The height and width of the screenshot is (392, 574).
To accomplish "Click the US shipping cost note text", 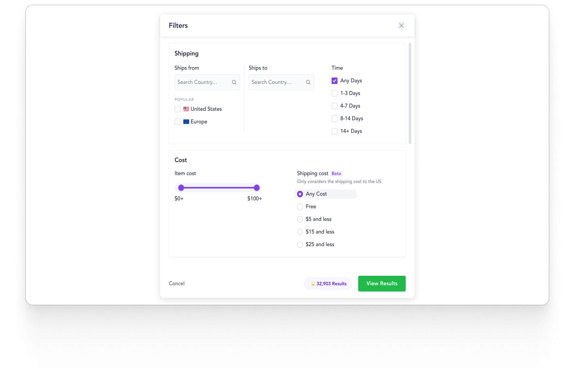I will (339, 182).
